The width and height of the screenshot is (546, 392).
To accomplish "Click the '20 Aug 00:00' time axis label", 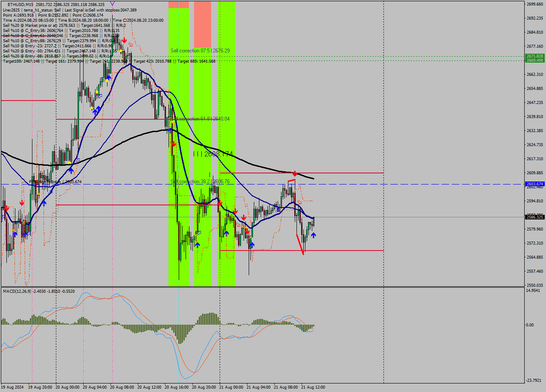I will pyautogui.click(x=68, y=387).
